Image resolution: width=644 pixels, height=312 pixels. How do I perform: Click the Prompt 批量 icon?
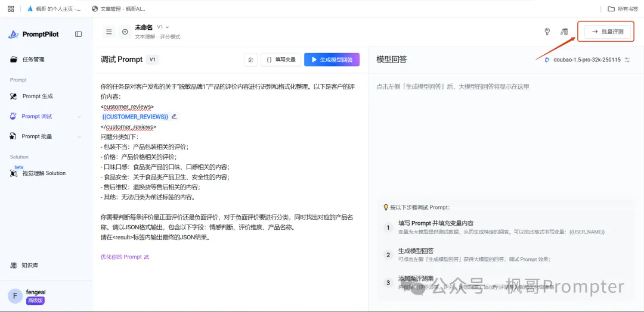pyautogui.click(x=14, y=136)
